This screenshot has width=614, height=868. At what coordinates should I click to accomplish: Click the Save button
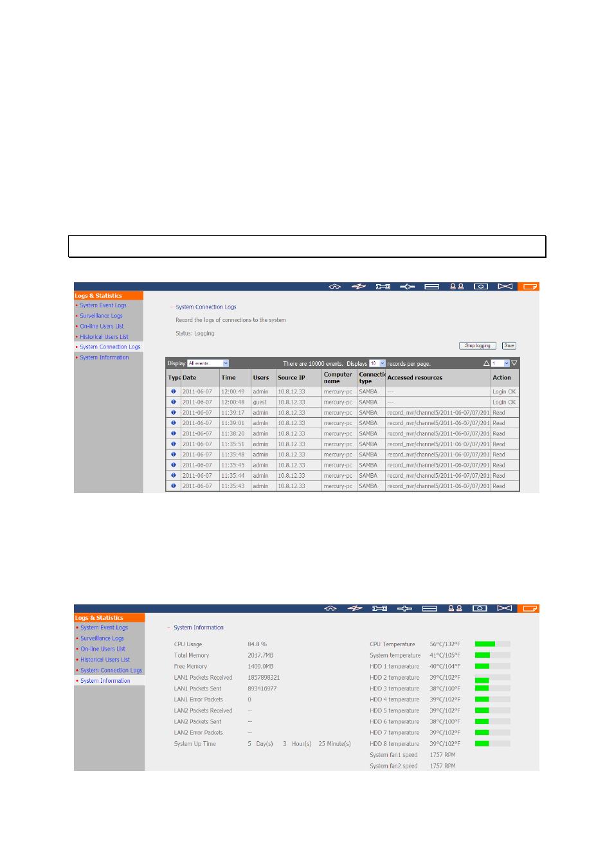click(509, 346)
